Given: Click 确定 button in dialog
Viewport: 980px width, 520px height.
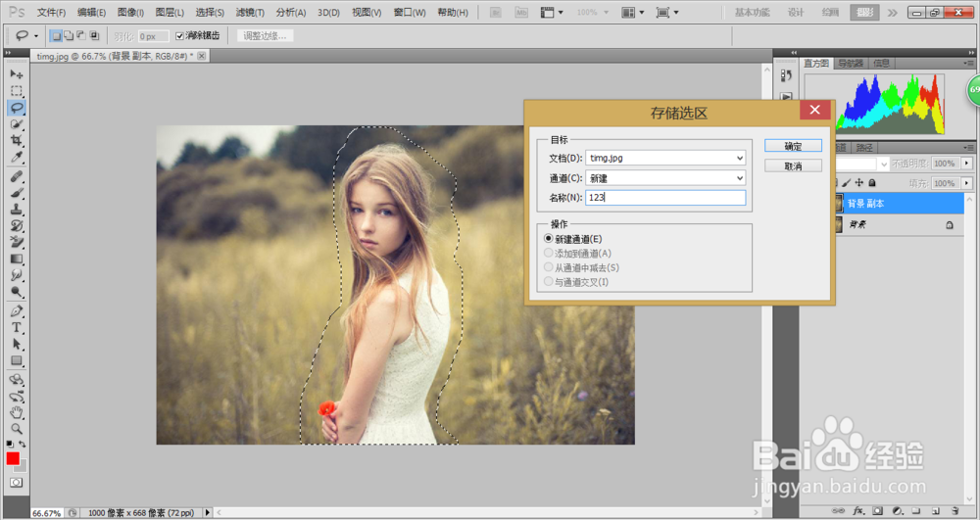Looking at the screenshot, I should 793,146.
